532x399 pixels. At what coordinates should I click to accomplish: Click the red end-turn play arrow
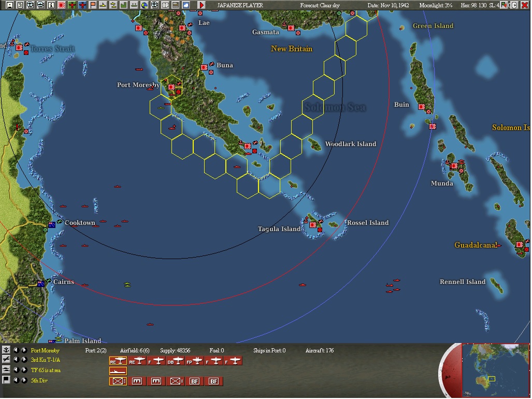click(x=202, y=5)
